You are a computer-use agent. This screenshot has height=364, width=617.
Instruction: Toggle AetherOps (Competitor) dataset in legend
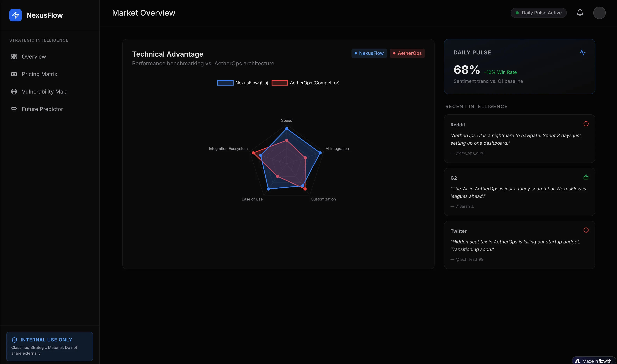(x=305, y=83)
